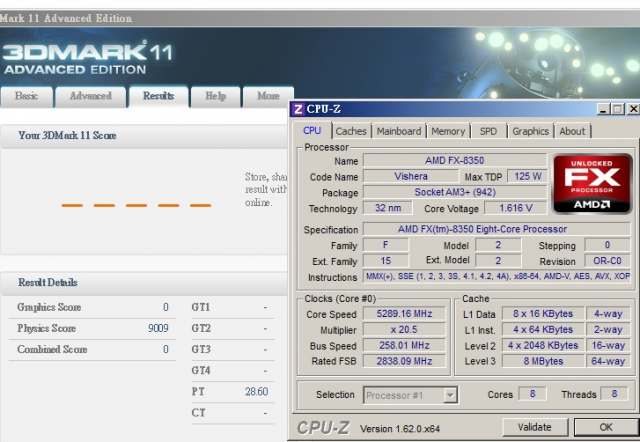Click the Cores count value 8
The width and height of the screenshot is (640, 442).
pyautogui.click(x=532, y=394)
